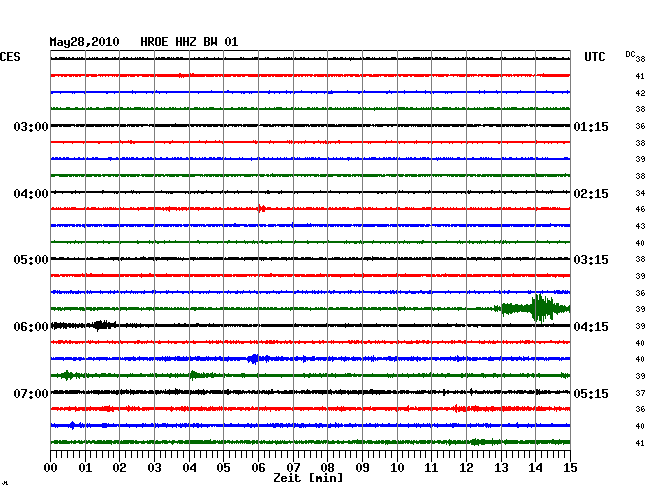Click the DC value 37
The image size is (650, 494).
pyautogui.click(x=640, y=392)
